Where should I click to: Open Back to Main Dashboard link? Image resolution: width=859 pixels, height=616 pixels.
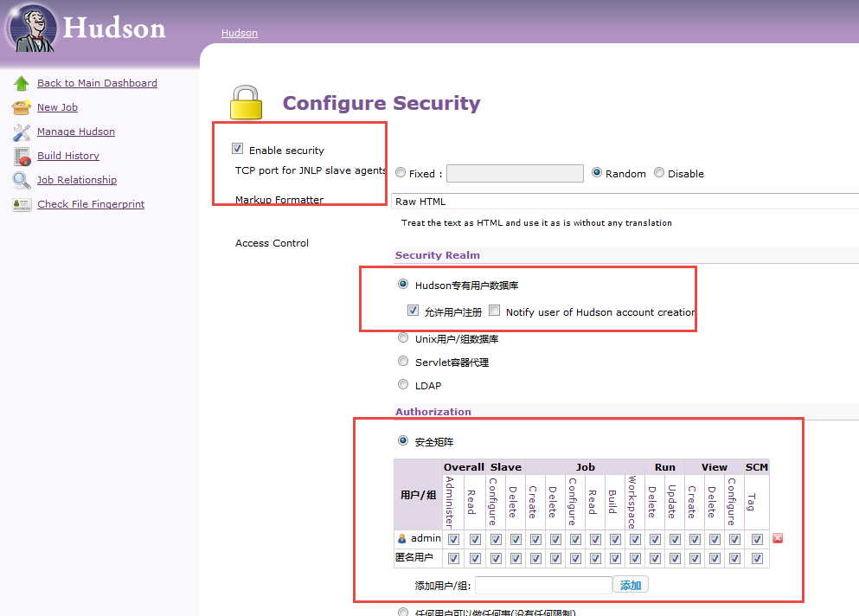click(x=97, y=83)
